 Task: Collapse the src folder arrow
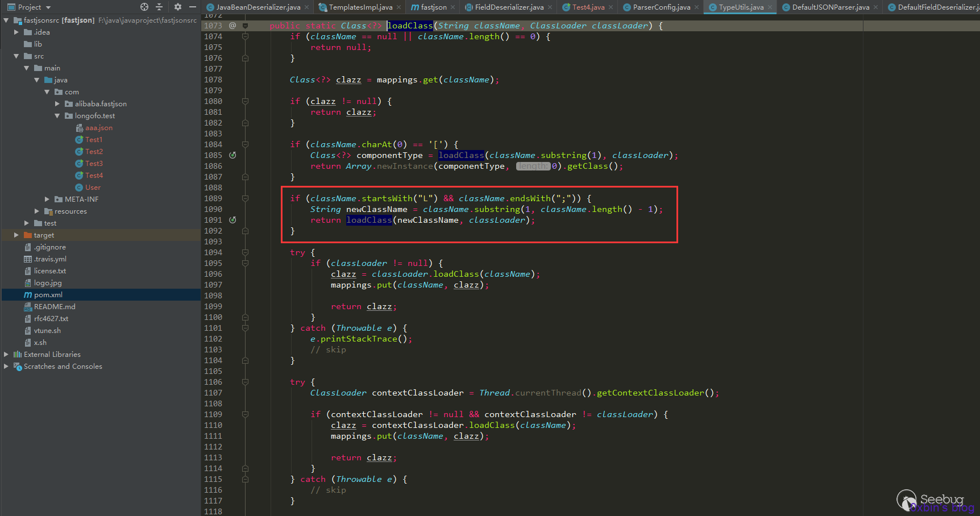16,56
